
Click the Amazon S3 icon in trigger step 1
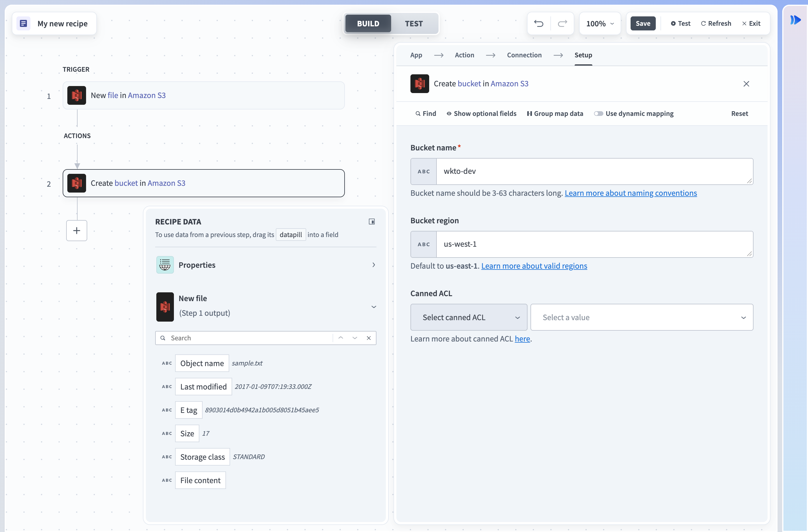77,95
